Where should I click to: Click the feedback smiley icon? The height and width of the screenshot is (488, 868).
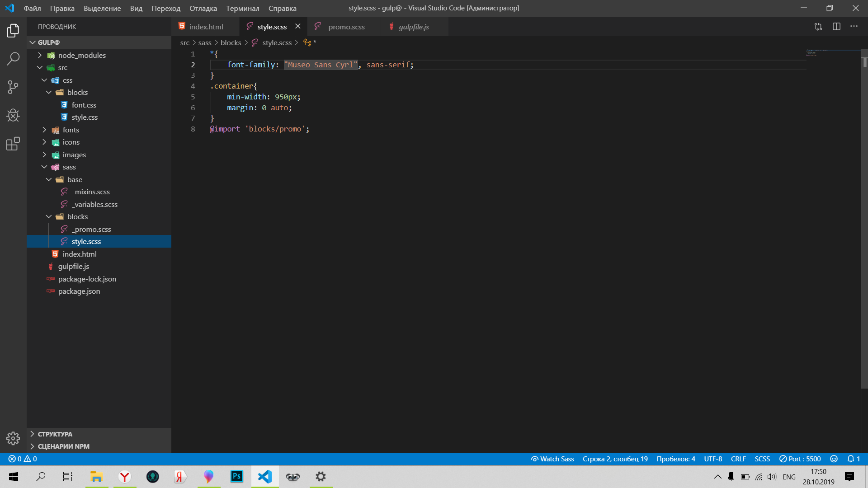pyautogui.click(x=834, y=459)
